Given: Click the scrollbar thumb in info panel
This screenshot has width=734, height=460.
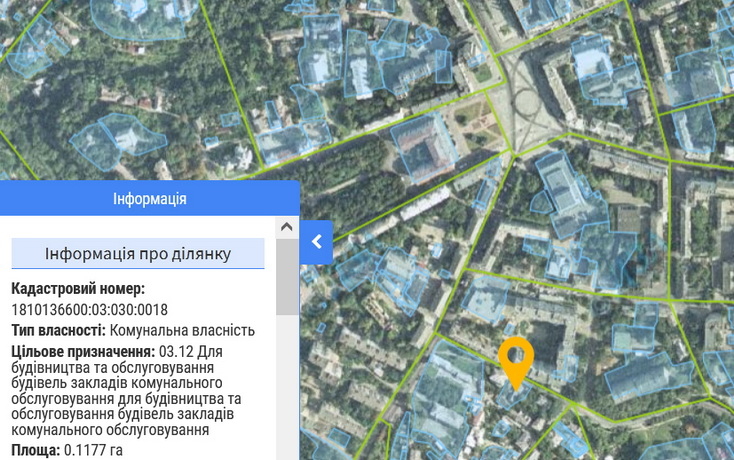Looking at the screenshot, I should coord(287,277).
